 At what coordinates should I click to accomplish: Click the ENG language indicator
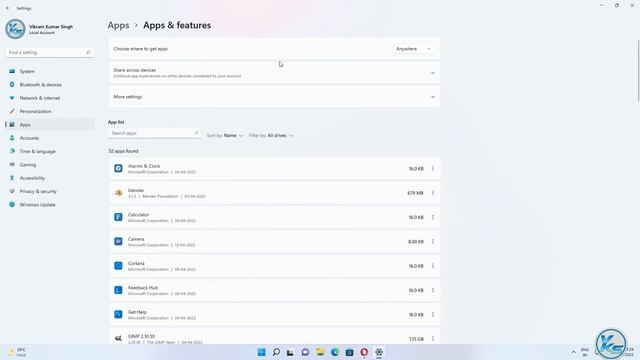click(x=584, y=352)
